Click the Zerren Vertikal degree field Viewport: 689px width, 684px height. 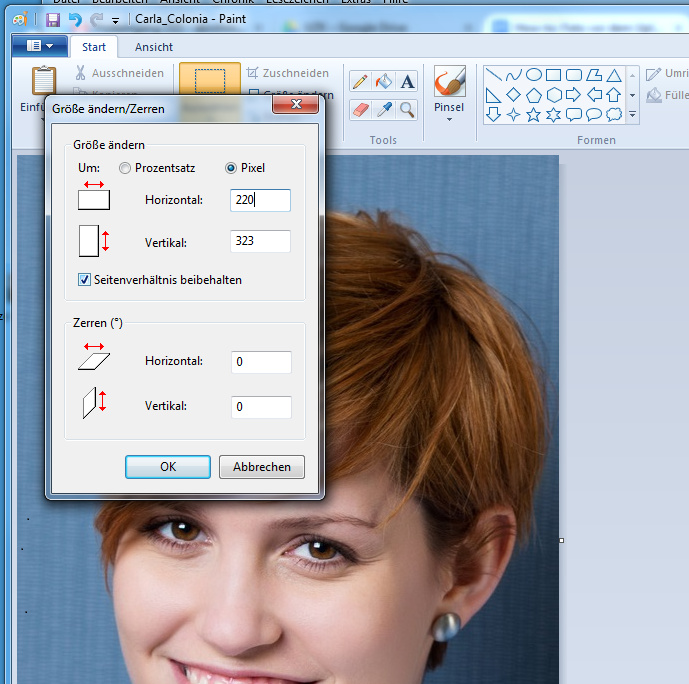point(261,407)
